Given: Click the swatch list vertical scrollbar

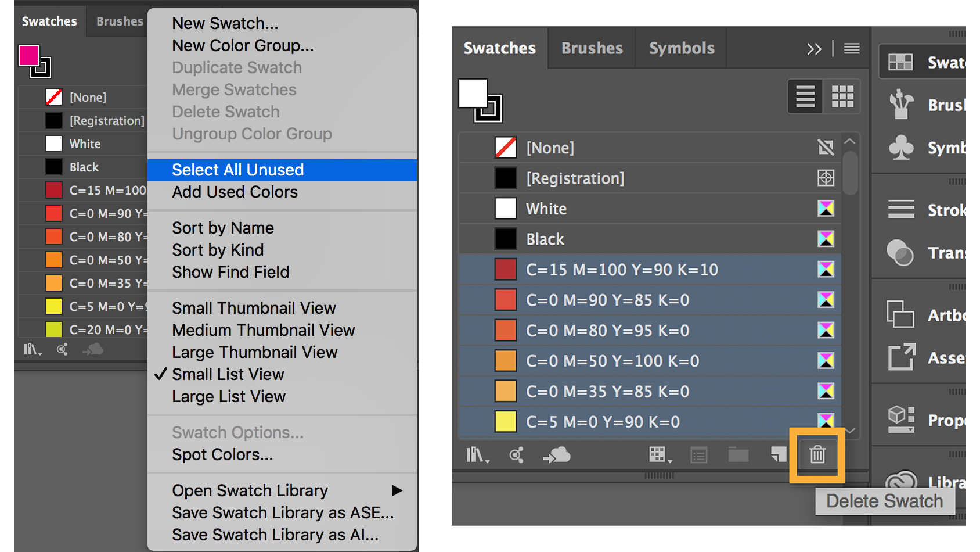Looking at the screenshot, I should [850, 173].
